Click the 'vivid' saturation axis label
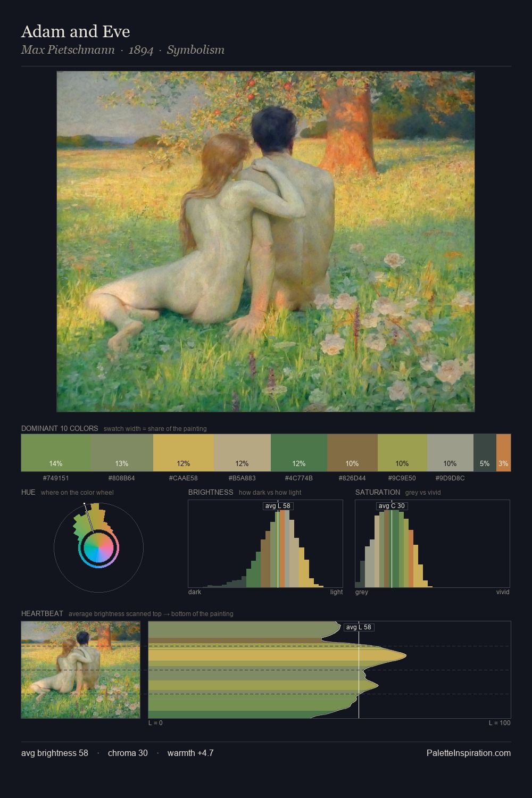Image resolution: width=532 pixels, height=798 pixels. [x=503, y=592]
